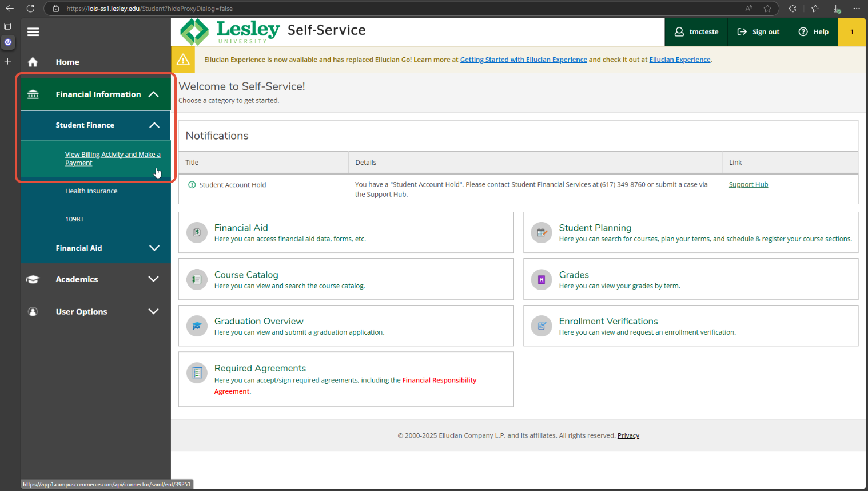Open Student Finance sidebar menu
The width and height of the screenshot is (868, 491).
[85, 125]
